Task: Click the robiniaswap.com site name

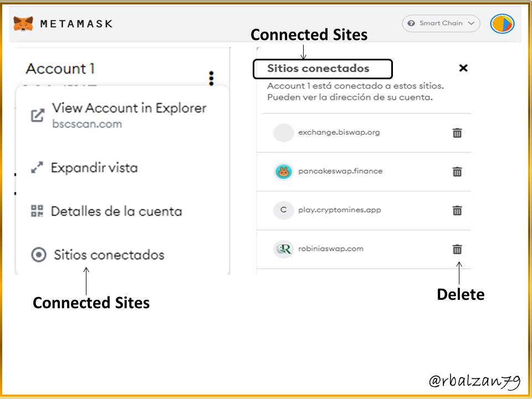Action: pos(331,249)
